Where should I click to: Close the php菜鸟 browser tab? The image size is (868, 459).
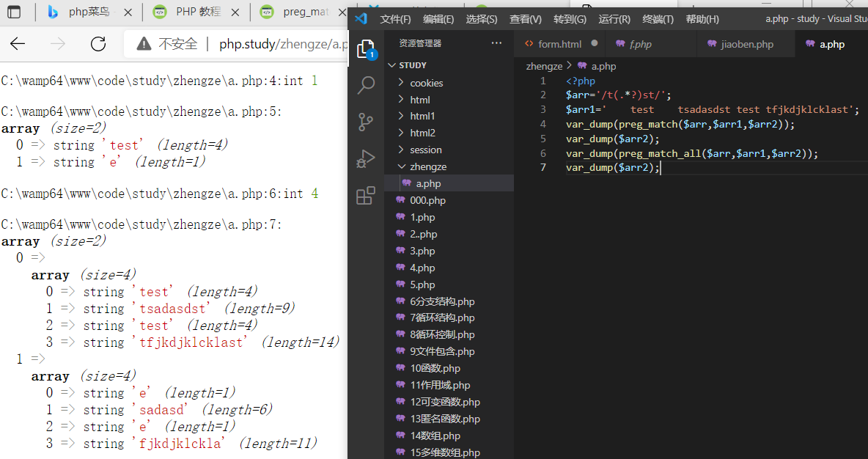click(x=128, y=12)
